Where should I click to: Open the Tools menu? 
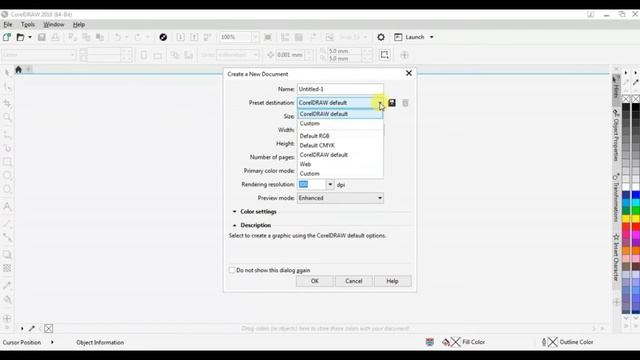pyautogui.click(x=28, y=24)
